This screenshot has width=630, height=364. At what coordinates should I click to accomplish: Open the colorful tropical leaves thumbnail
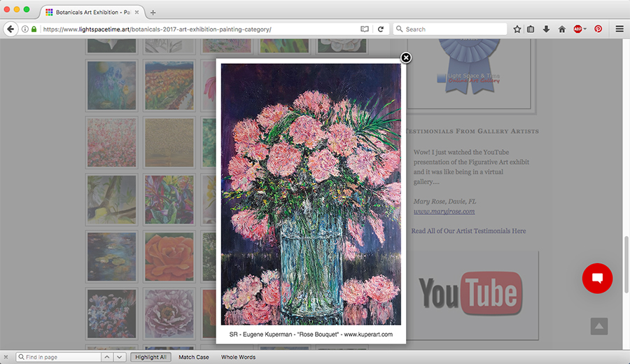point(169,199)
